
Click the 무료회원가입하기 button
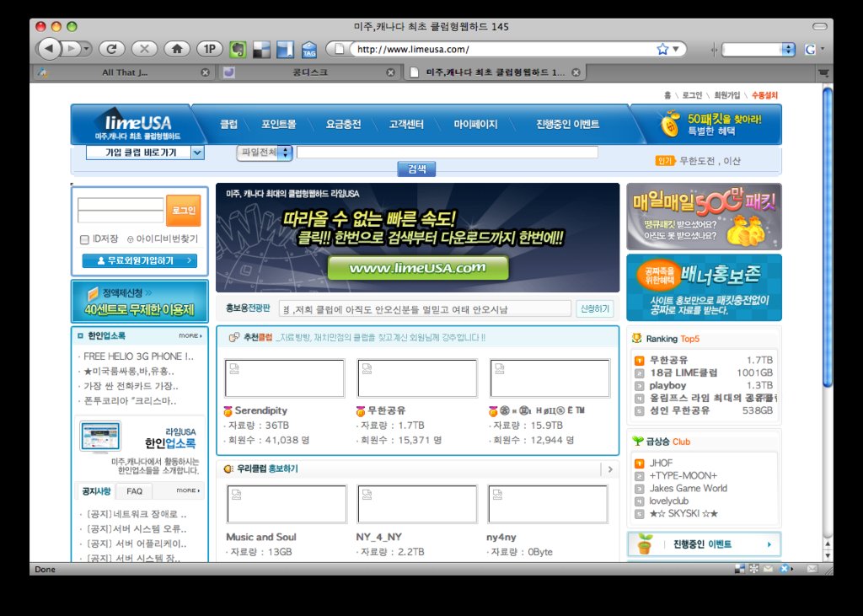click(139, 260)
